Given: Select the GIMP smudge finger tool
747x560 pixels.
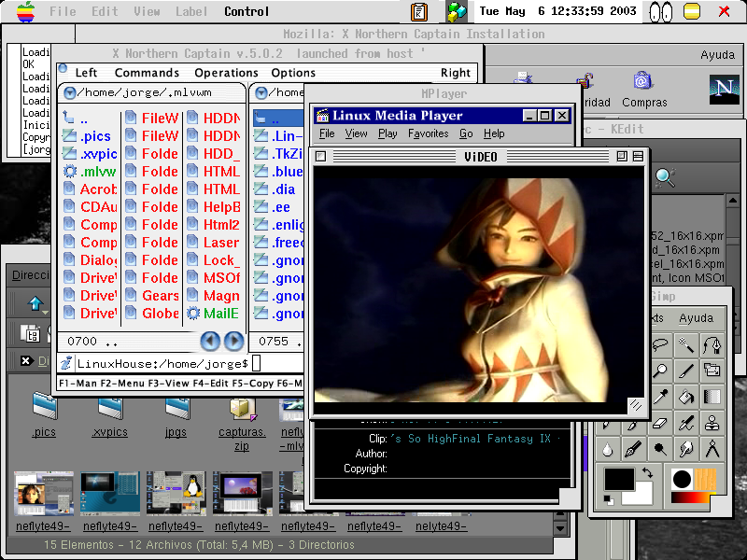Looking at the screenshot, I should pyautogui.click(x=686, y=449).
